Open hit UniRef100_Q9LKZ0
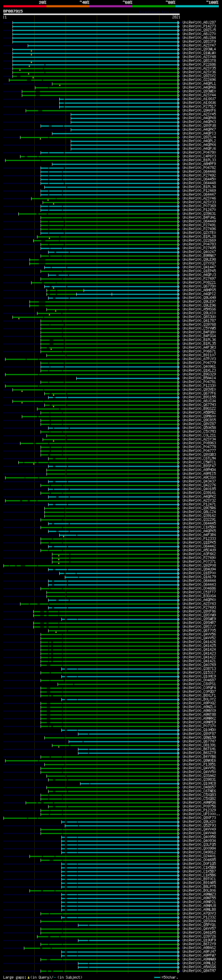222x980 pixels. click(199, 822)
